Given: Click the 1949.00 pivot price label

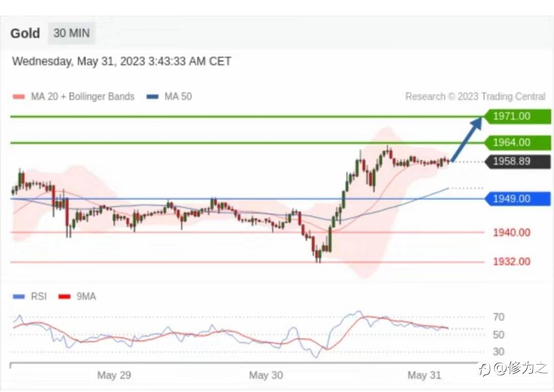Looking at the screenshot, I should pyautogui.click(x=517, y=198).
